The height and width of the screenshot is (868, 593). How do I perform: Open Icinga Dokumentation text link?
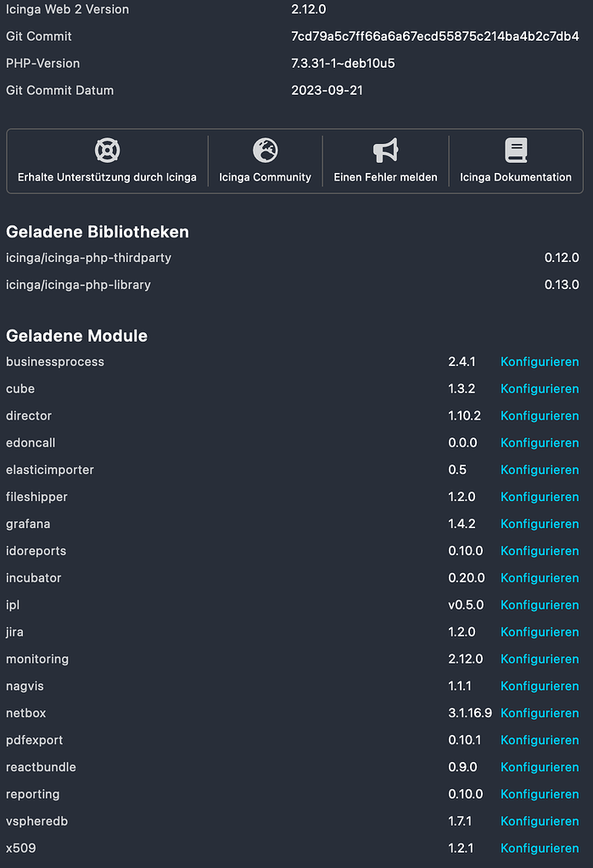[516, 177]
